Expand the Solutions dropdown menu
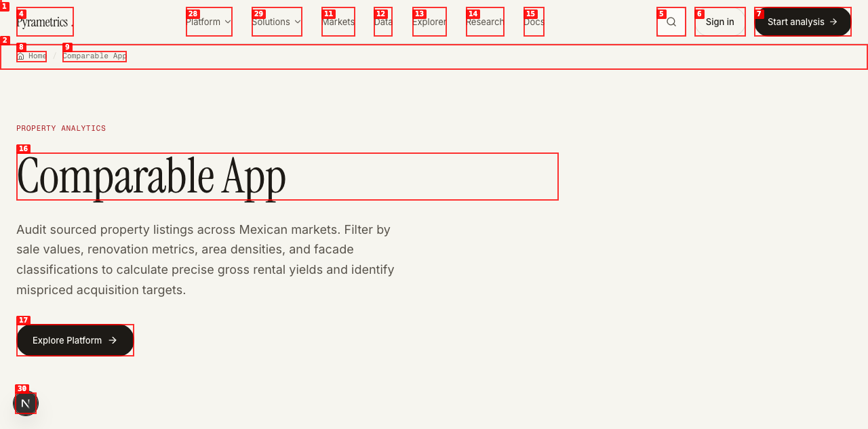The image size is (868, 429). coord(277,22)
